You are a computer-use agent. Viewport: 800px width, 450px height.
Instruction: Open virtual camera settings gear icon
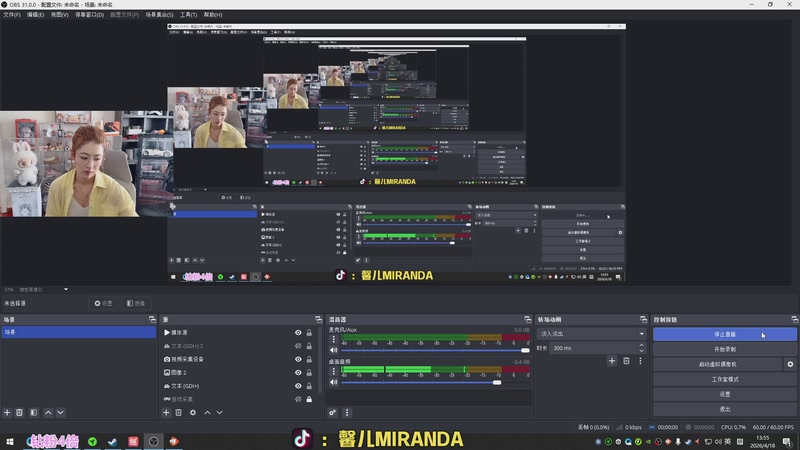[x=790, y=364]
